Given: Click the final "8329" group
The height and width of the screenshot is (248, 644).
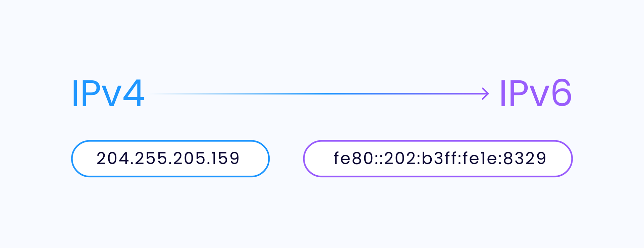Looking at the screenshot, I should tap(525, 158).
